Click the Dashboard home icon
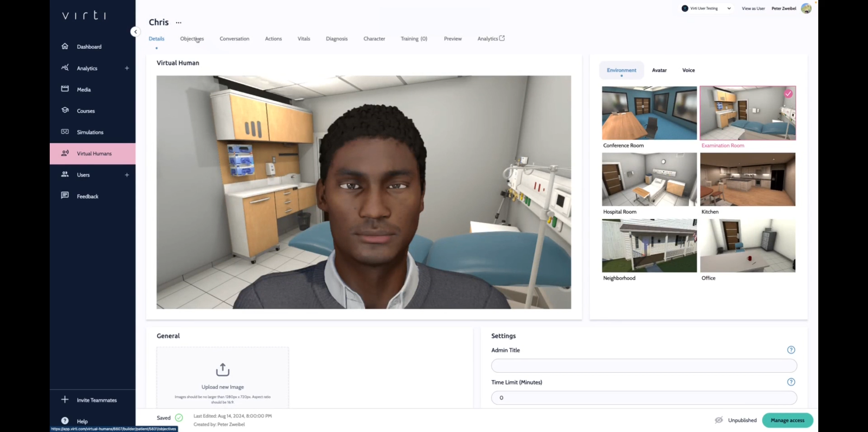Image resolution: width=868 pixels, height=432 pixels. (65, 46)
